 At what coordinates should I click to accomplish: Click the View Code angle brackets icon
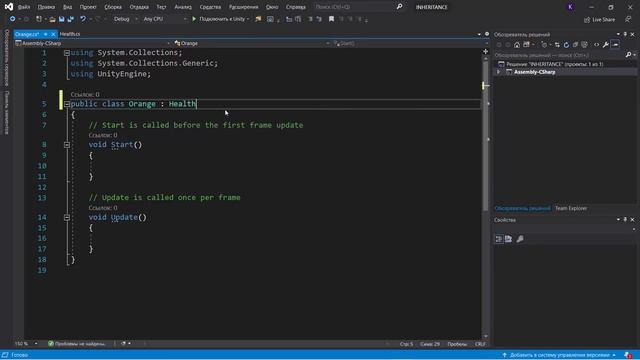click(596, 45)
